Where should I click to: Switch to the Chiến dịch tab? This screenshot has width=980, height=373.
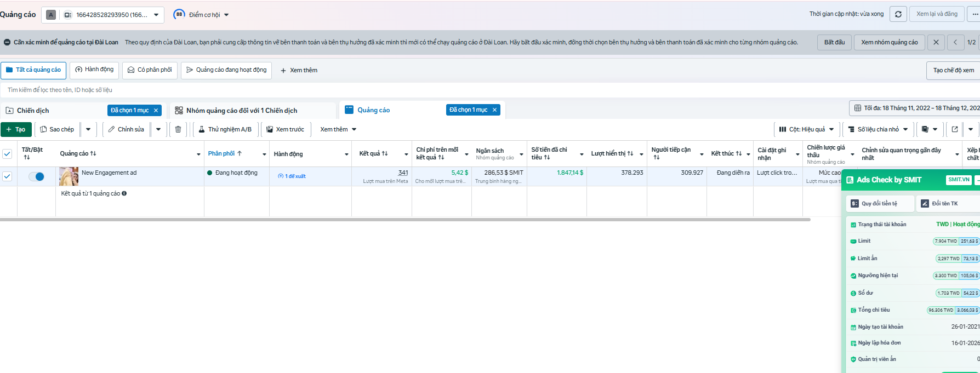[x=33, y=111]
